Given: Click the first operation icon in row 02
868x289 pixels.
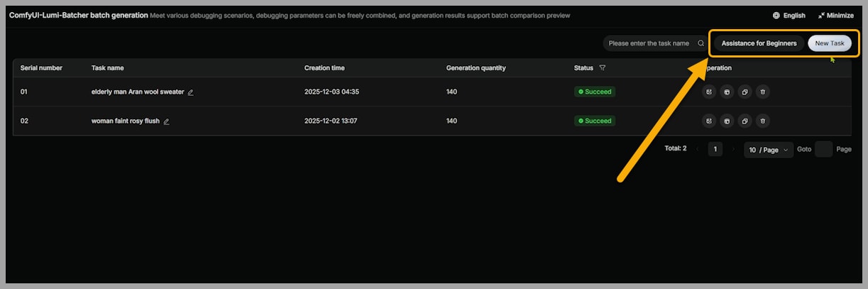Looking at the screenshot, I should (x=708, y=121).
